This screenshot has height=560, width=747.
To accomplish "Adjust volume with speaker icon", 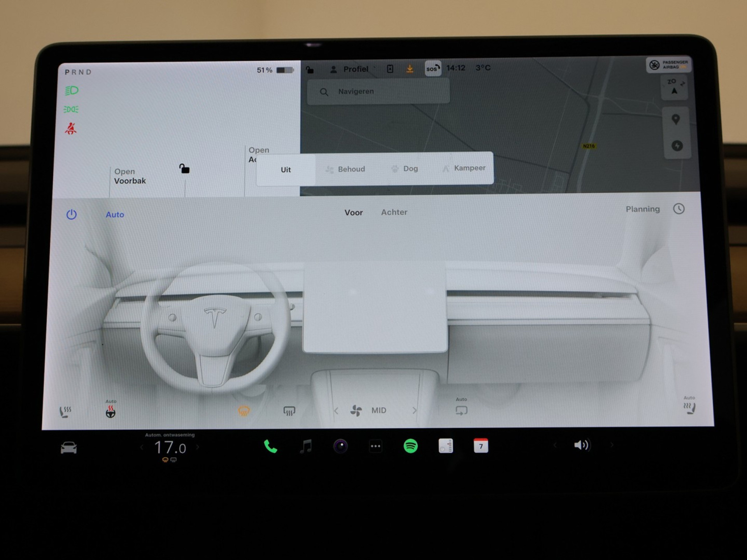I will pyautogui.click(x=581, y=445).
